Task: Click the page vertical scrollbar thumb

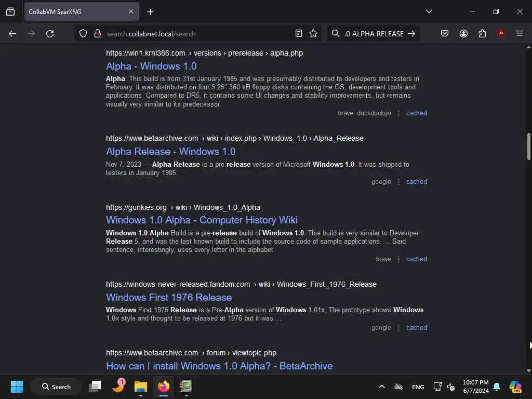Action: (528, 146)
